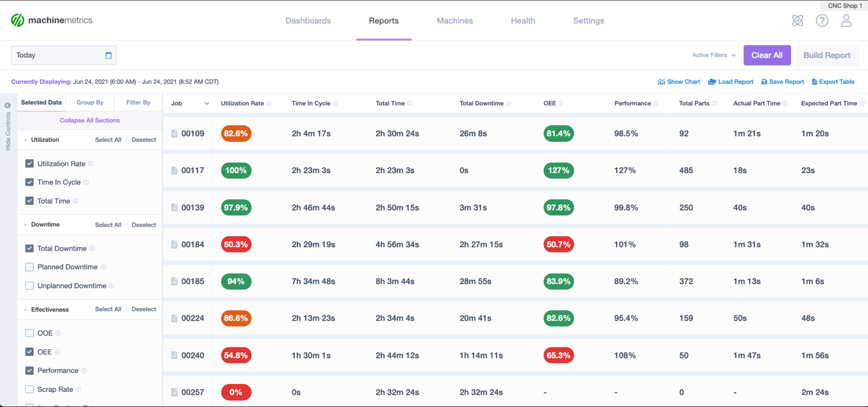Image resolution: width=868 pixels, height=407 pixels.
Task: Click the Today date range field
Action: 58,56
